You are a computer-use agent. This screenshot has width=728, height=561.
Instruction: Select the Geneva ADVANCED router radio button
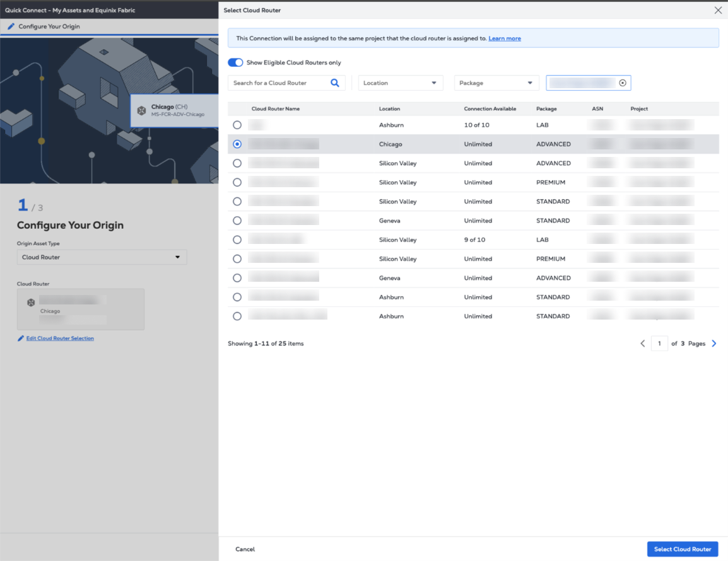click(x=237, y=278)
